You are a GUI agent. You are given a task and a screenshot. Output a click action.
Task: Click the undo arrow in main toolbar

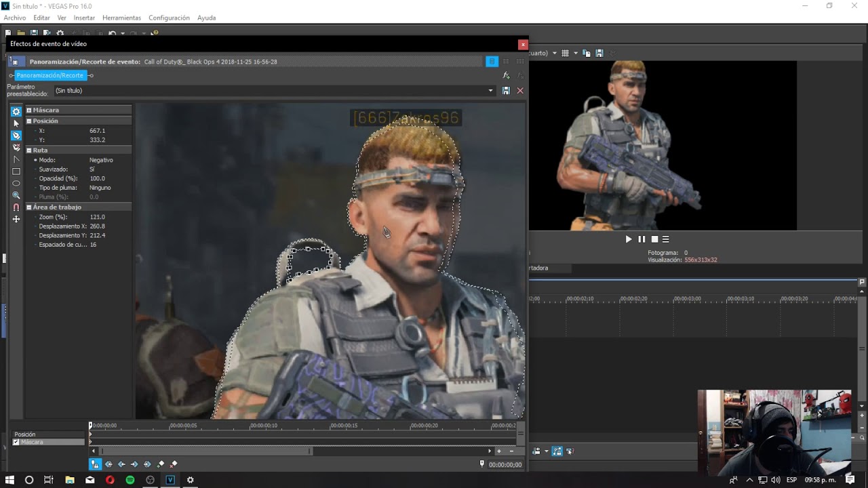pos(113,33)
